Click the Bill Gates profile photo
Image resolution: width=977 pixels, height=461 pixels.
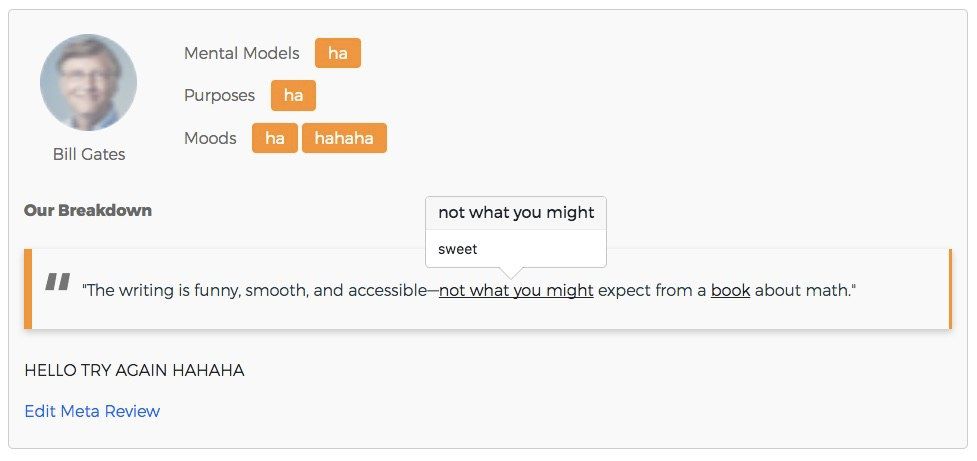coord(88,83)
